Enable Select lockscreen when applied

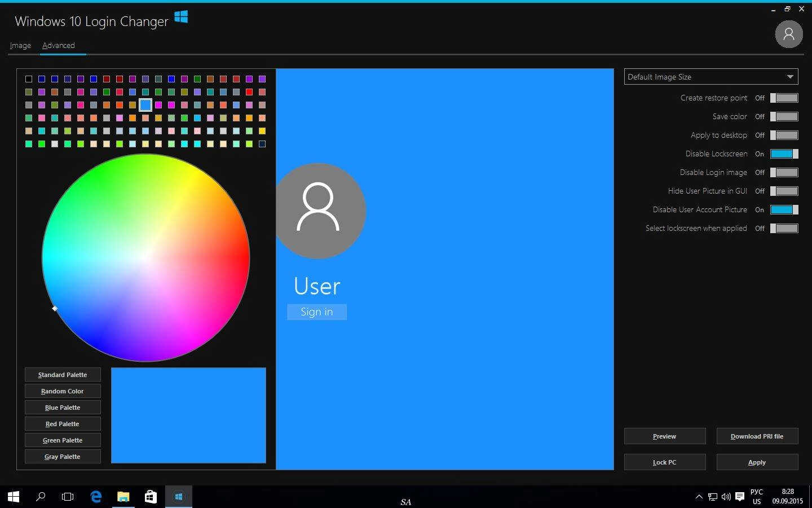tap(784, 228)
